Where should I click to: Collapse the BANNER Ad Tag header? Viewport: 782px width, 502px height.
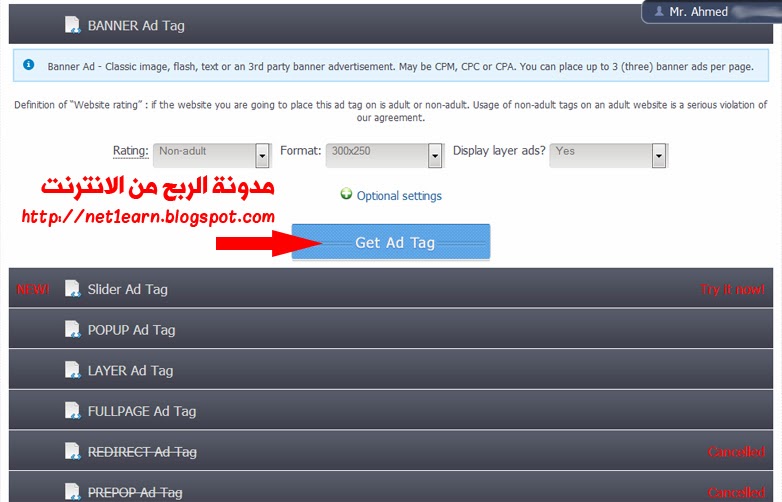pyautogui.click(x=391, y=24)
